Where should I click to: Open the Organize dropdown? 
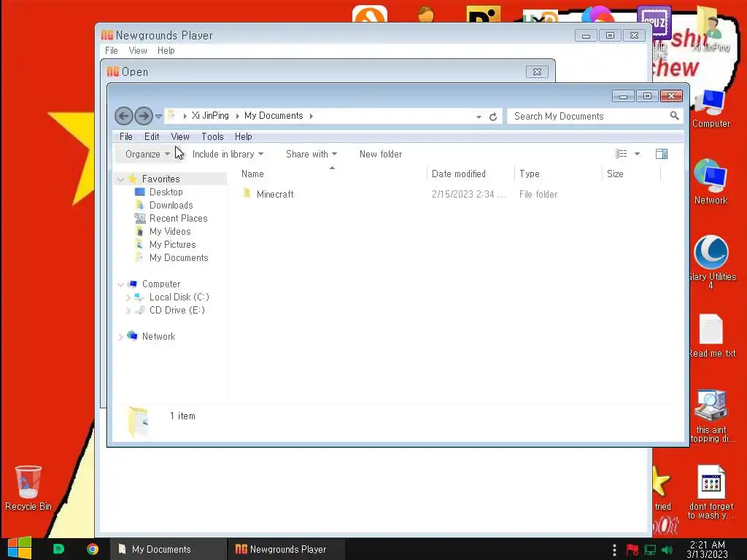click(x=147, y=155)
